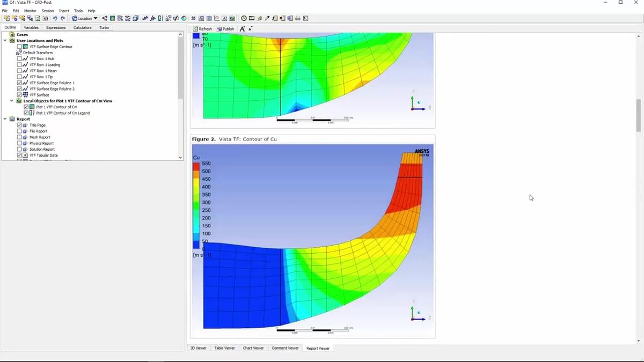The image size is (644, 362).
Task: Include Mesh Report via its checkbox
Action: 19,137
